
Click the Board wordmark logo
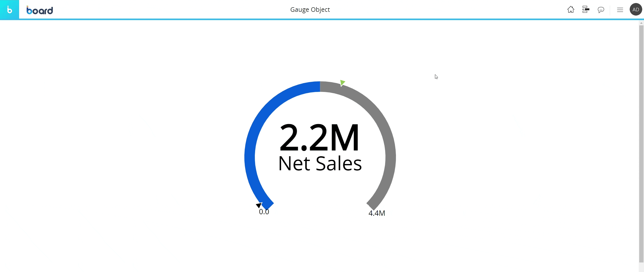point(40,10)
